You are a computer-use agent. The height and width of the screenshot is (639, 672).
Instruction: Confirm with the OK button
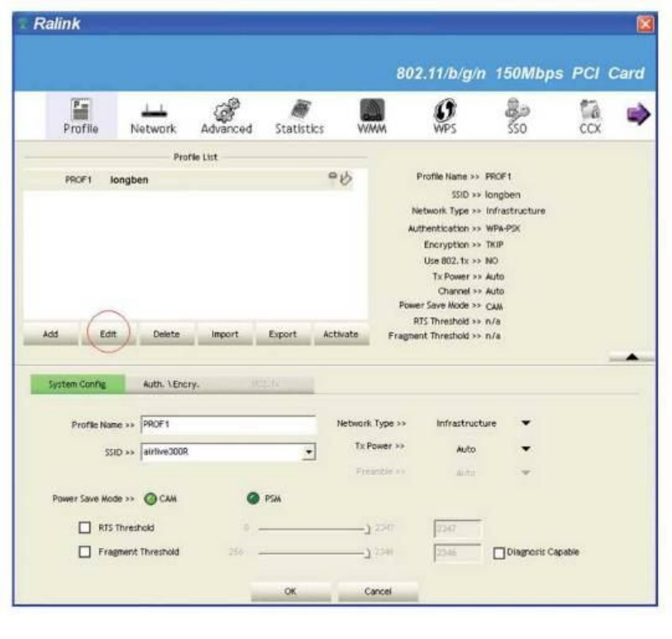[291, 591]
